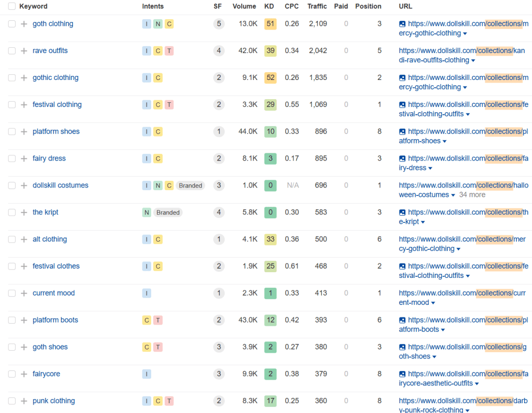Select the checkbox for current mood row

pos(12,294)
